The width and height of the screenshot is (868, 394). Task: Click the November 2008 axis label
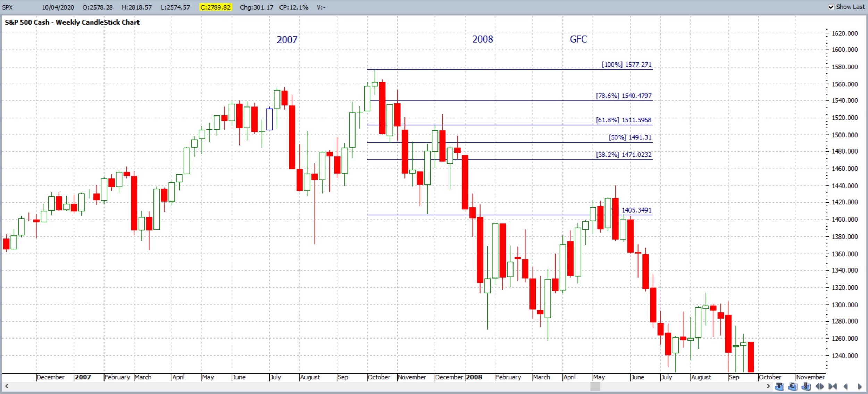tap(810, 377)
